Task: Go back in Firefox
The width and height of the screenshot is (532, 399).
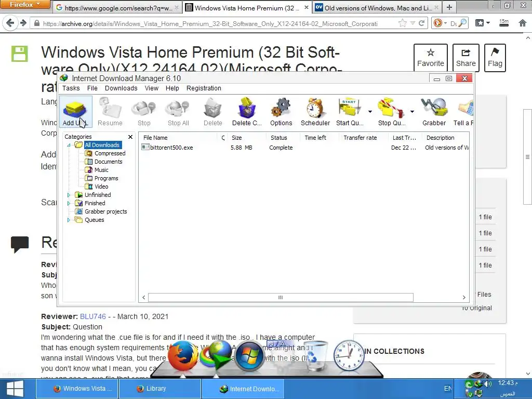Action: (x=10, y=23)
